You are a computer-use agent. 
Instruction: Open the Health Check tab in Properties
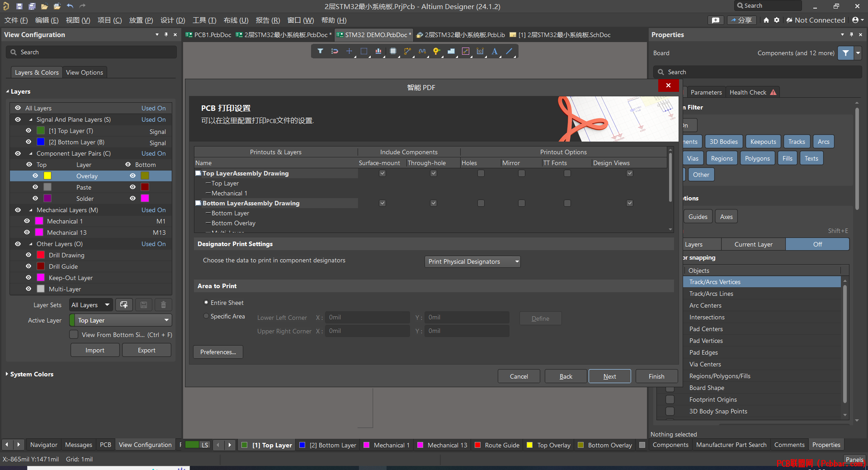click(753, 92)
